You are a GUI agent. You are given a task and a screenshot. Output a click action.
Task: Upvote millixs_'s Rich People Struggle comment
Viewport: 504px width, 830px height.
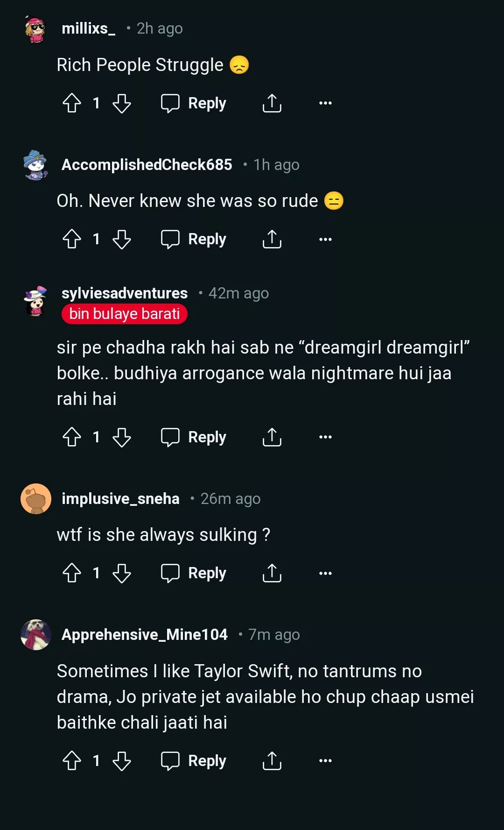coord(72,103)
